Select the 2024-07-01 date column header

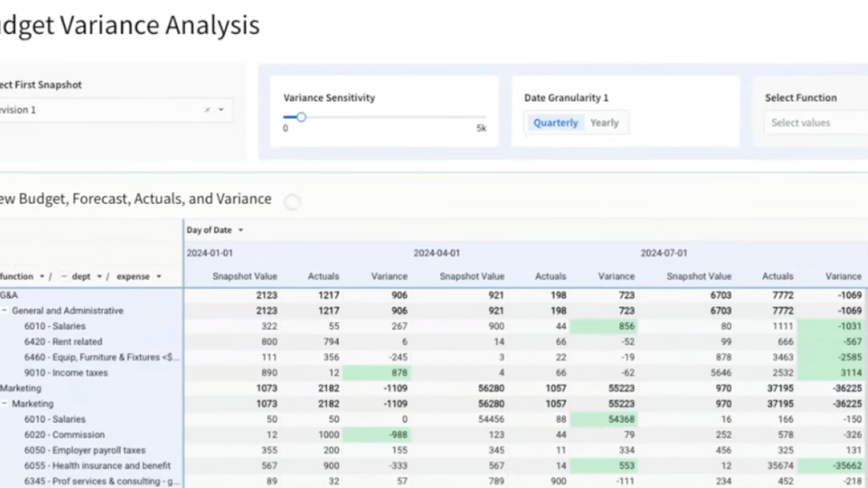coord(664,253)
